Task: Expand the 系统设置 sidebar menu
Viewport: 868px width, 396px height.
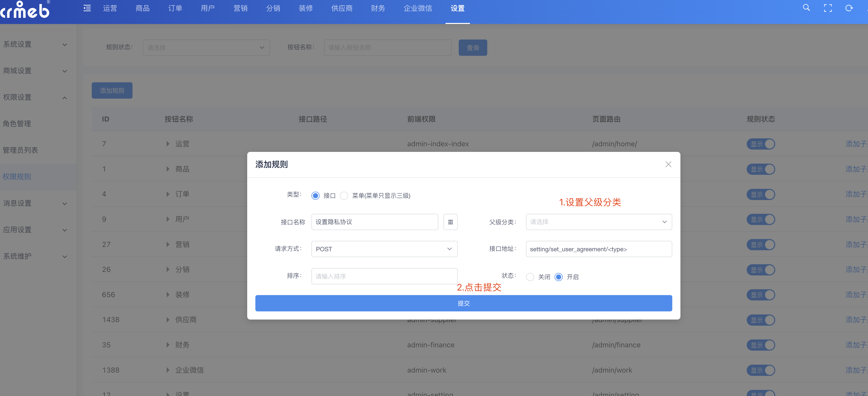Action: coord(38,44)
